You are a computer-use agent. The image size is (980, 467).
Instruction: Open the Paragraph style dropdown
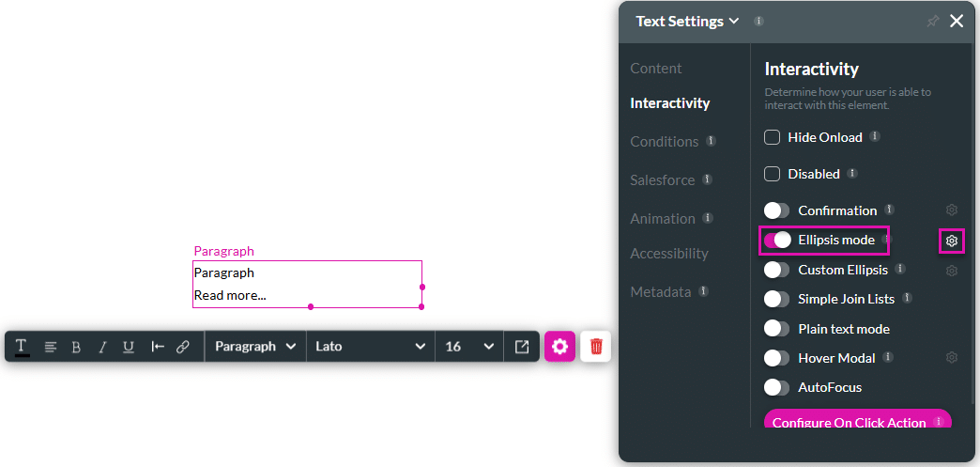tap(255, 347)
